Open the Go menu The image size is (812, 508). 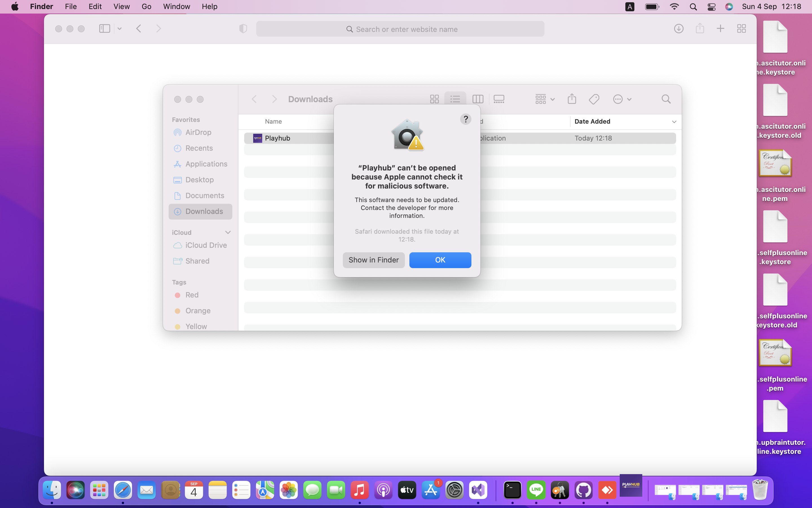[x=146, y=6]
